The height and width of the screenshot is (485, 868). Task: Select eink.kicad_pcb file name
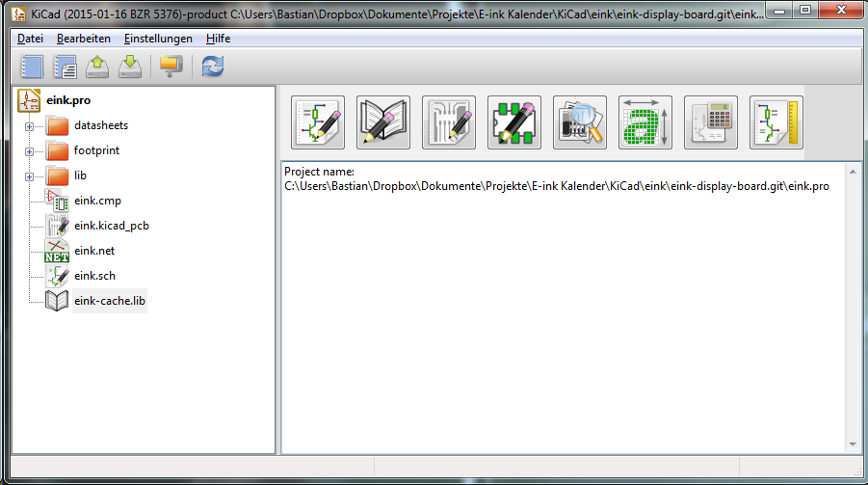pyautogui.click(x=111, y=226)
